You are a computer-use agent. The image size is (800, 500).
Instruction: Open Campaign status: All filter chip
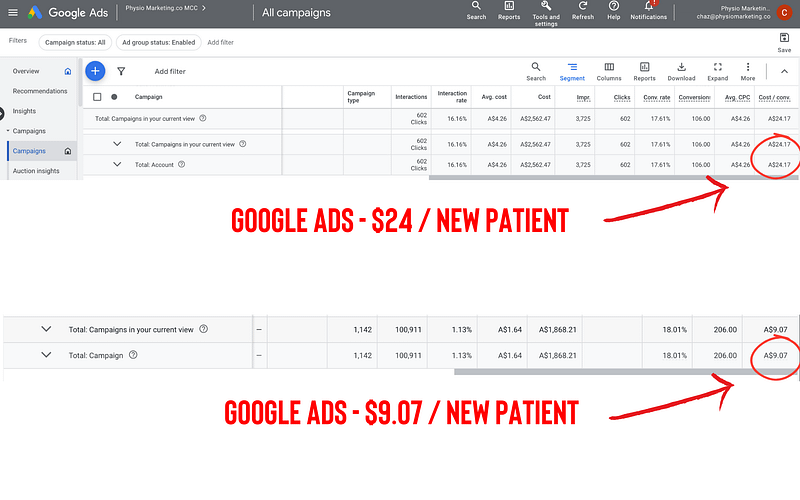tap(75, 42)
